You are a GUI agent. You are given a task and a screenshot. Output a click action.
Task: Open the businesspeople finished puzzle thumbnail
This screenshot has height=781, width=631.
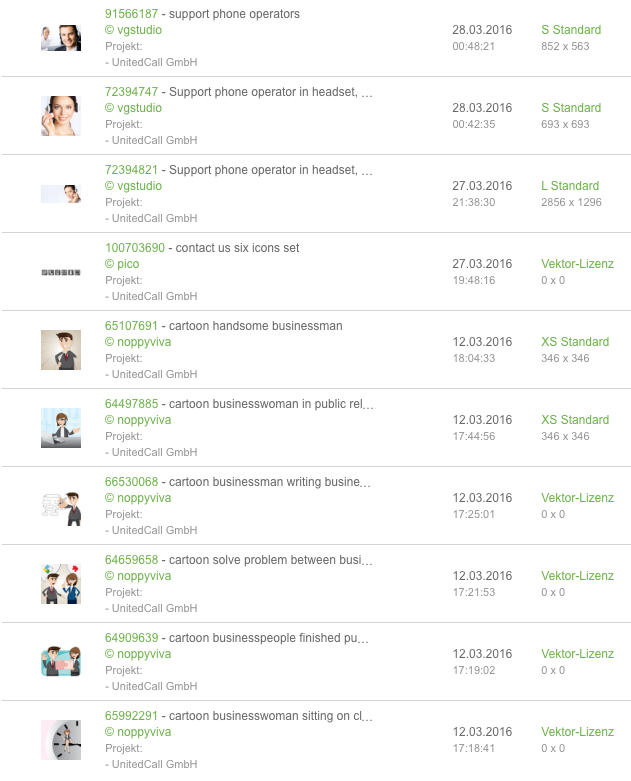click(61, 661)
